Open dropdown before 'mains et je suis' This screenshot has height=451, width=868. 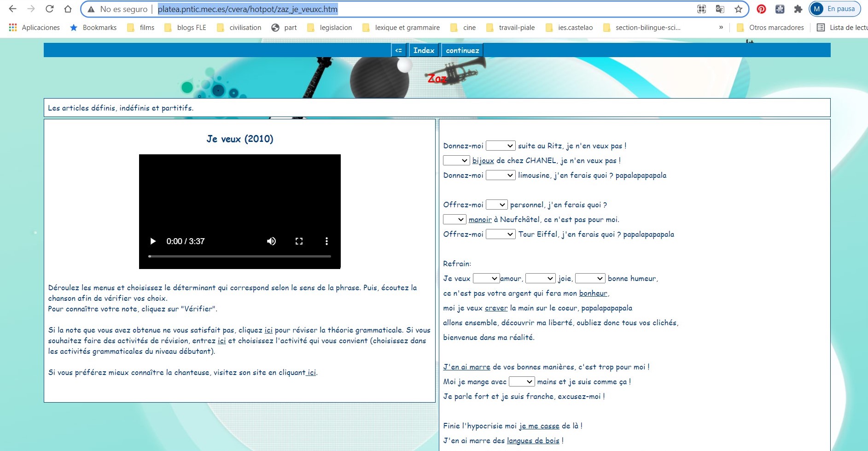521,382
